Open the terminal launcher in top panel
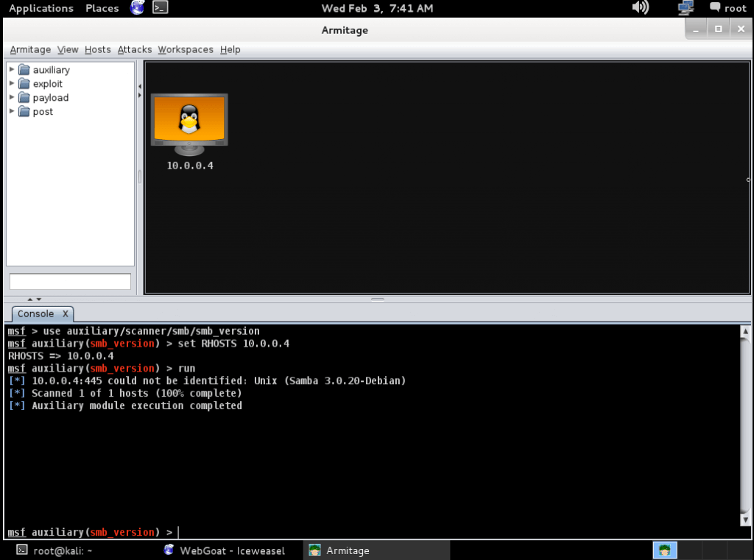The width and height of the screenshot is (754, 560). 160,8
